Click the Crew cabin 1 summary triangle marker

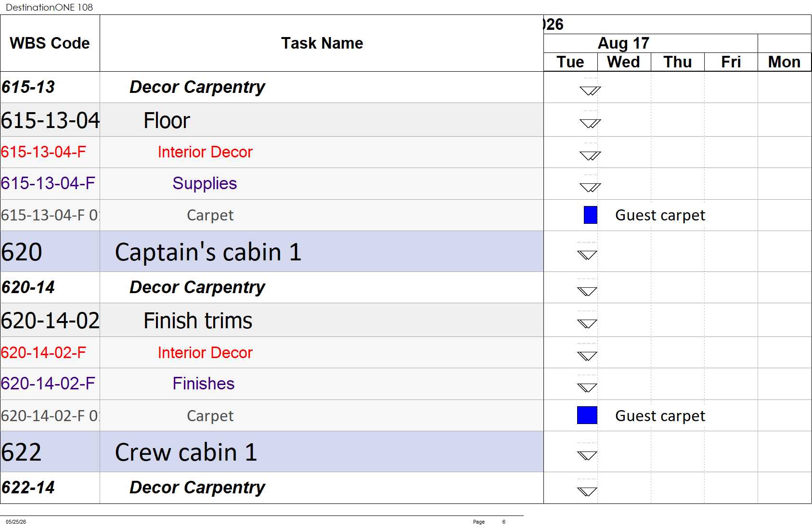tap(587, 455)
